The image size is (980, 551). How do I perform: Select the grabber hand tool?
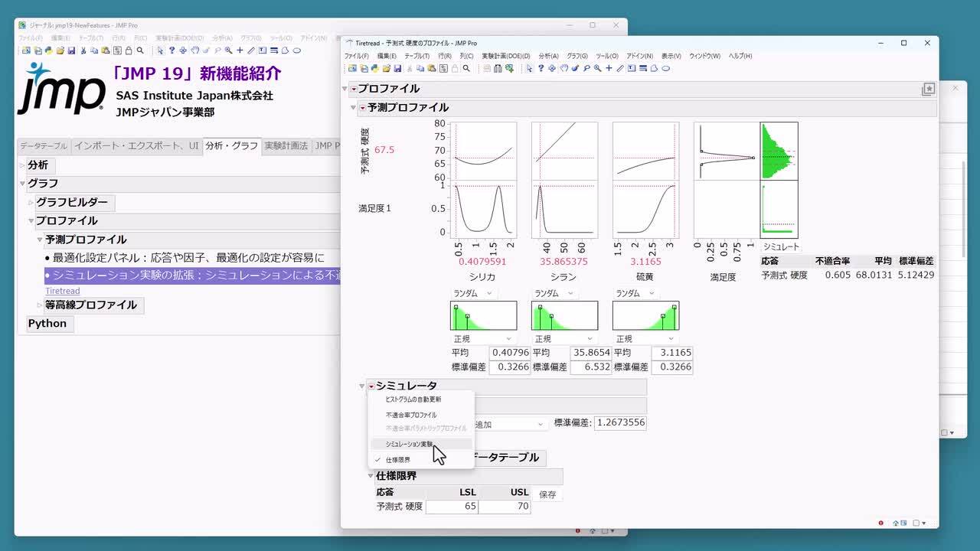(563, 68)
